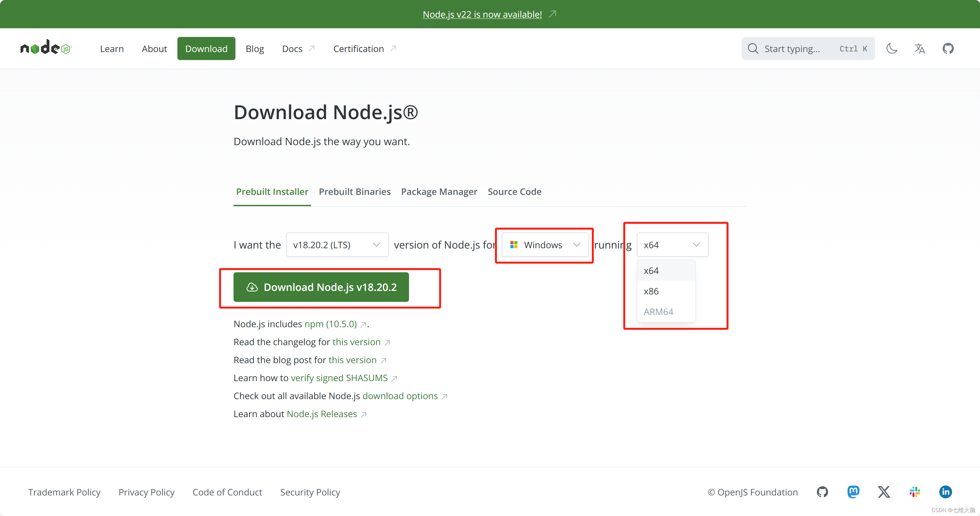The width and height of the screenshot is (980, 516).
Task: Click arrow icon after blog post this version
Action: coord(383,361)
